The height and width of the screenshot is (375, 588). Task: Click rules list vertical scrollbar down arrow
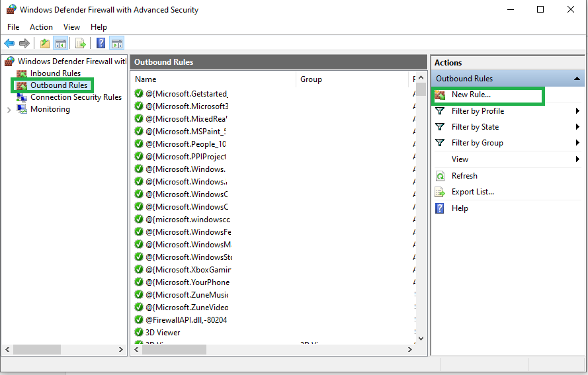click(x=421, y=338)
